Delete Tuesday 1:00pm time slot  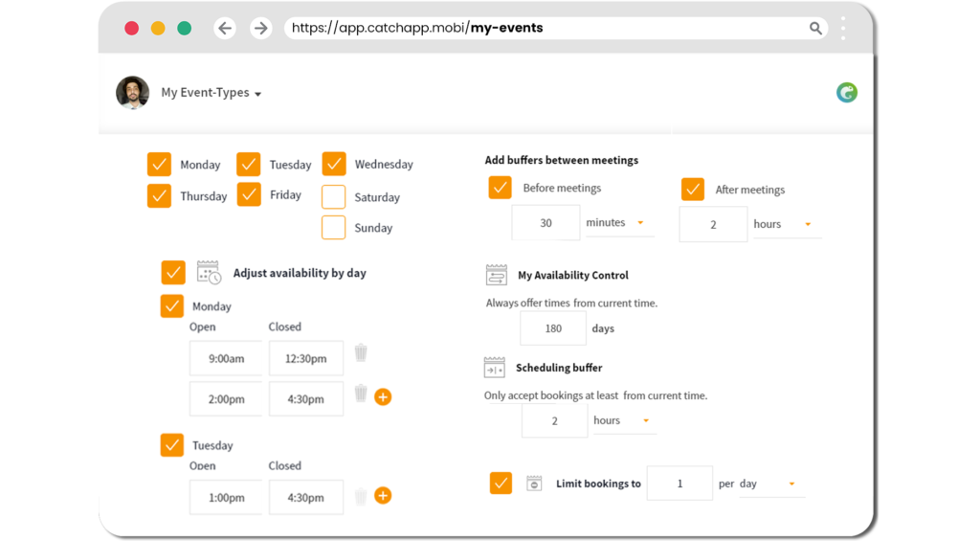click(361, 496)
